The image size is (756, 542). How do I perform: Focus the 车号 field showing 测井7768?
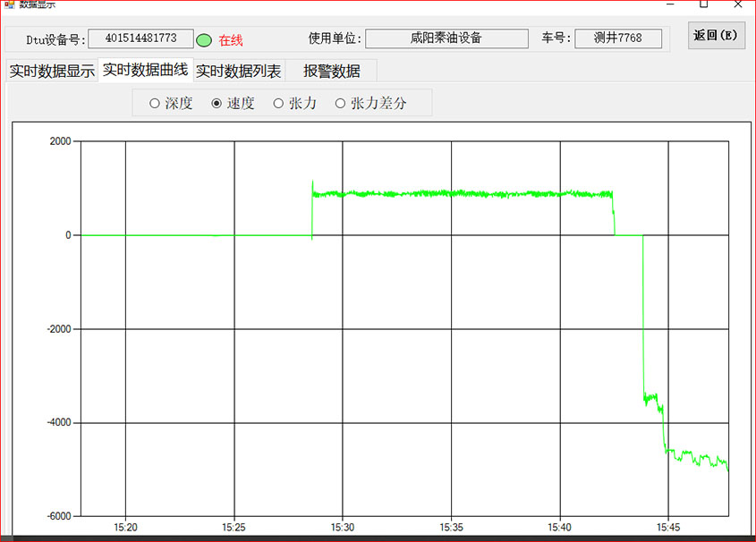coord(617,39)
